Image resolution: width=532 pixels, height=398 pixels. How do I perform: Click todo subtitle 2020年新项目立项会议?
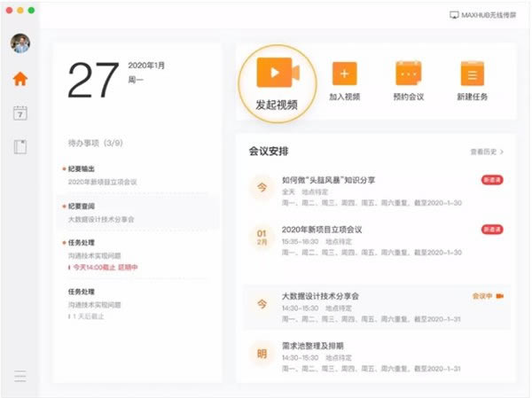pyautogui.click(x=103, y=183)
